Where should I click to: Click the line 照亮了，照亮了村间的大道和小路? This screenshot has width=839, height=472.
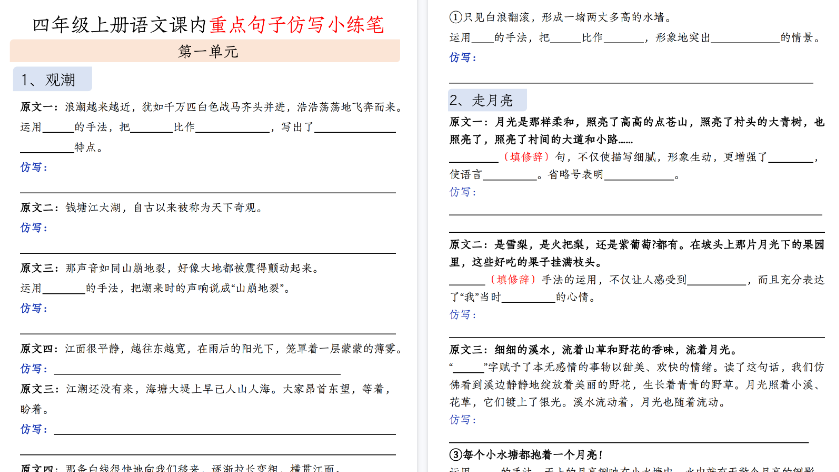click(x=541, y=139)
